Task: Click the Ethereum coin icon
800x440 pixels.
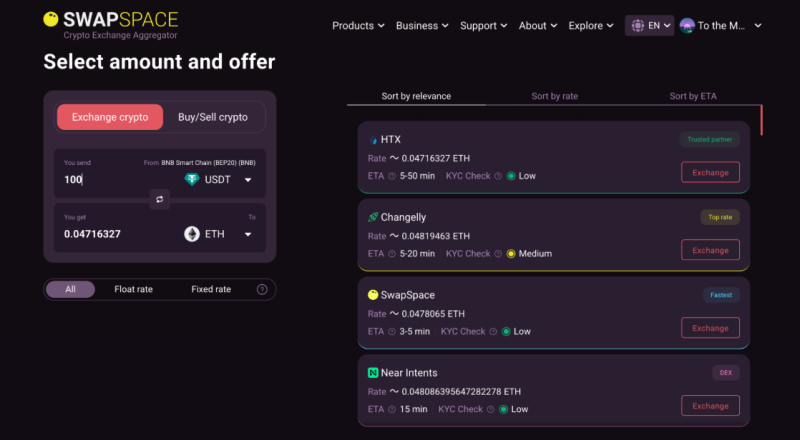Action: [192, 234]
